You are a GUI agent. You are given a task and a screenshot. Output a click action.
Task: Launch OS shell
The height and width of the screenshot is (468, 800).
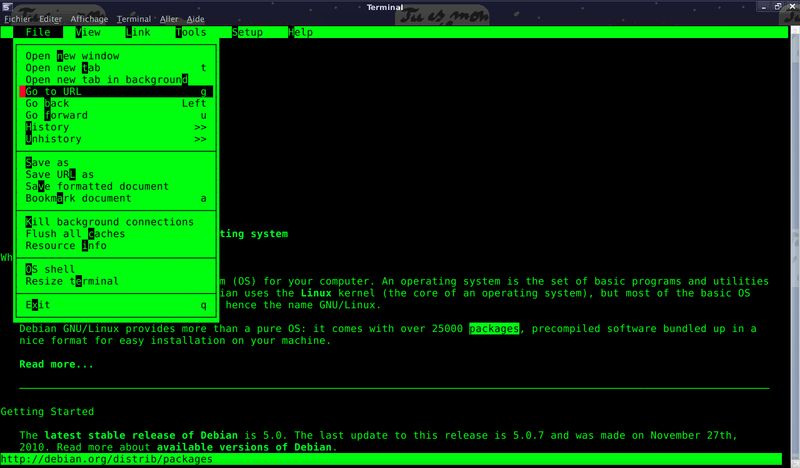click(116, 269)
